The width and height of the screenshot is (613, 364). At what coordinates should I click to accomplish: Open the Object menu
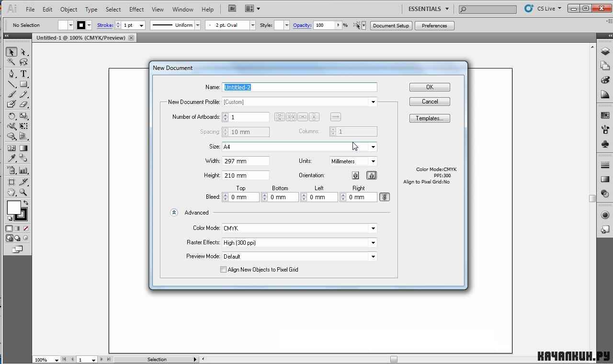coord(68,9)
